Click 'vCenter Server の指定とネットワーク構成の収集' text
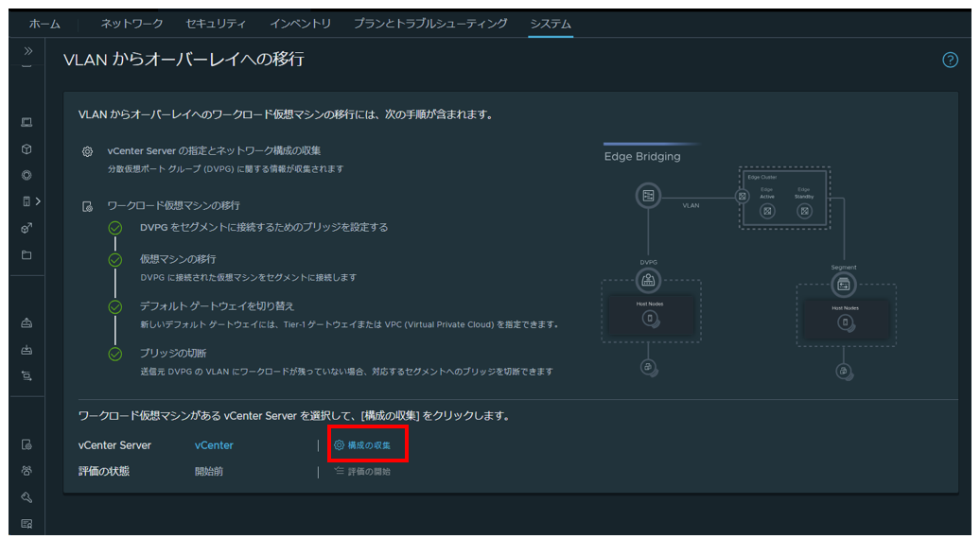The width and height of the screenshot is (980, 539). click(215, 150)
